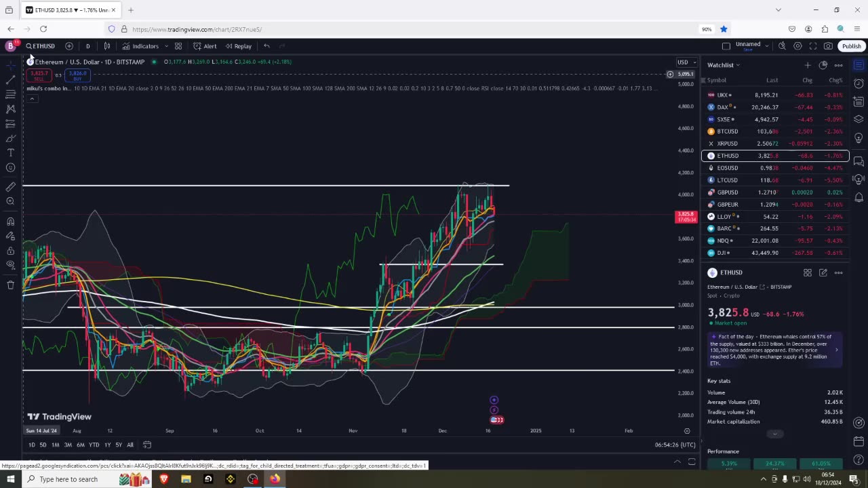Open indicator templates grid icon

178,46
